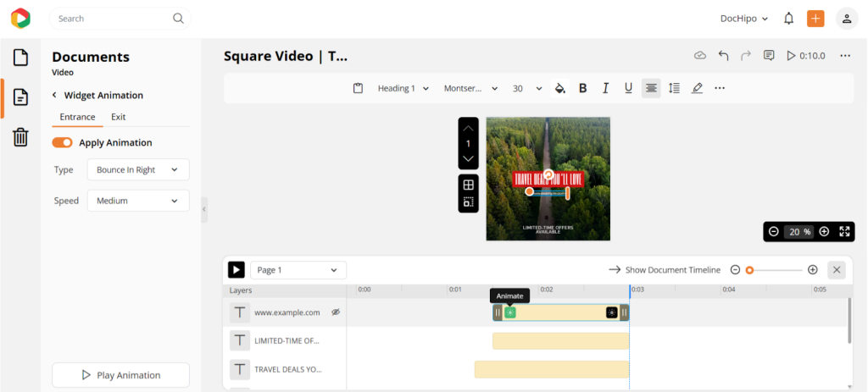This screenshot has height=392, width=868.
Task: Click the Play Animation button
Action: click(x=120, y=375)
